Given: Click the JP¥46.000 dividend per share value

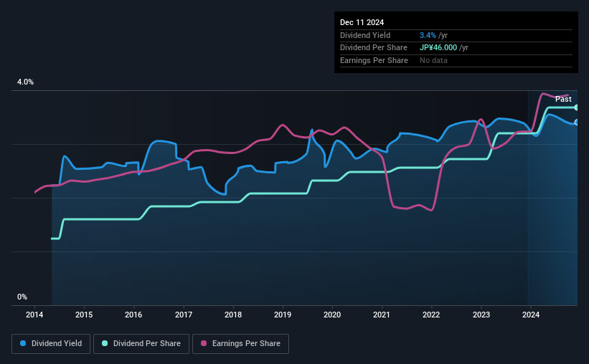Looking at the screenshot, I should click(438, 48).
